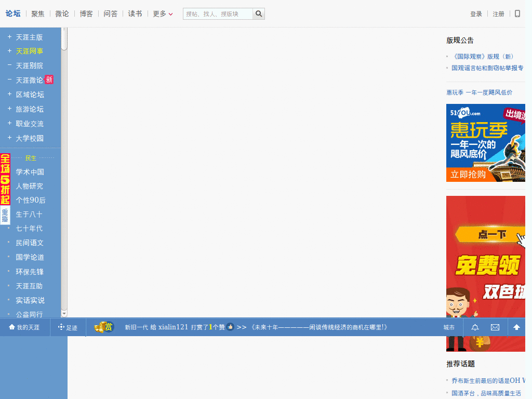Open 实话实说 board
This screenshot has height=399, width=532.
point(30,300)
